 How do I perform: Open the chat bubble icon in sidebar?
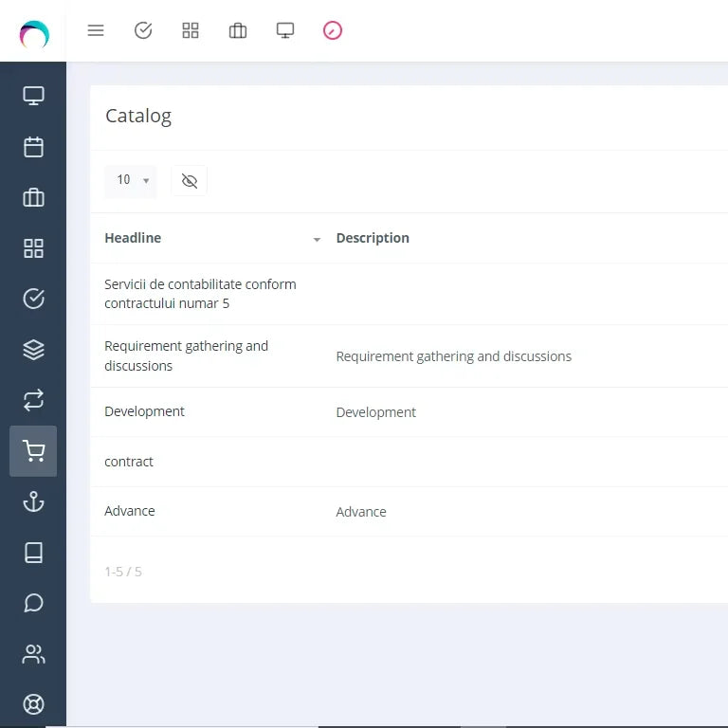pyautogui.click(x=33, y=603)
